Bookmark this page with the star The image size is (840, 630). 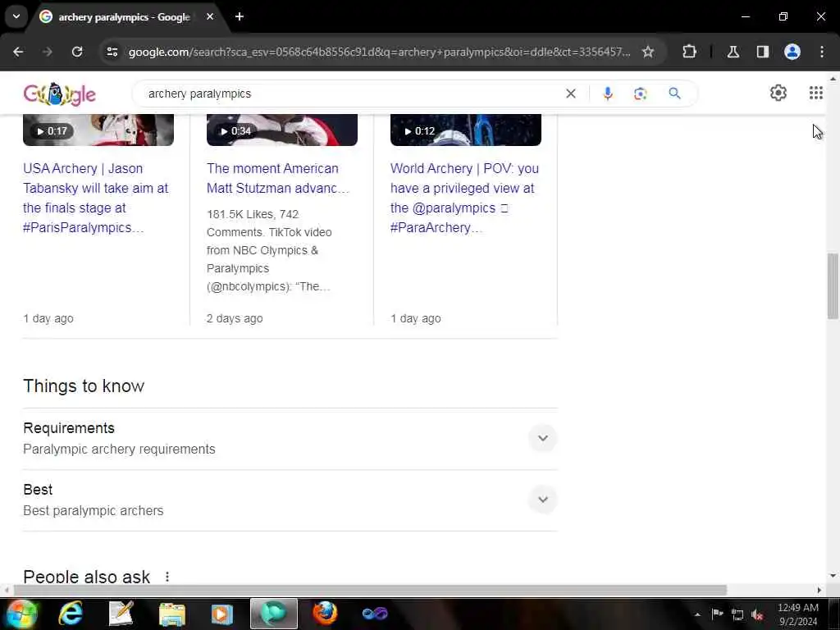point(648,52)
